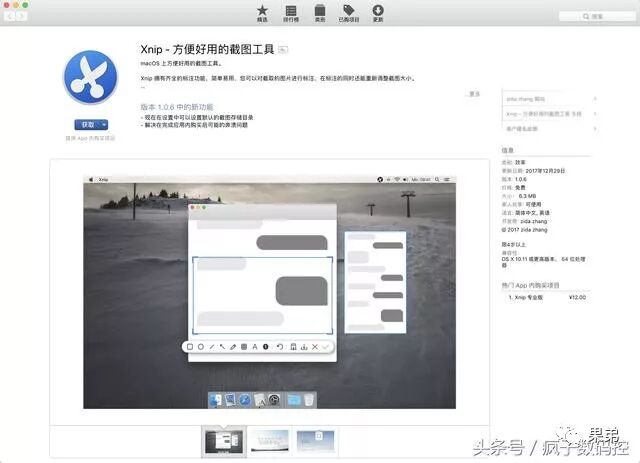
Task: Select the mosaic tool in Xnip preview toolbar
Action: tap(244, 347)
